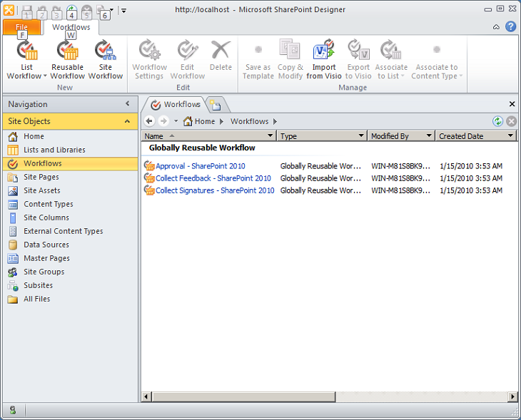Click Workflows in breadcrumb path
The height and width of the screenshot is (420, 521).
click(x=250, y=121)
